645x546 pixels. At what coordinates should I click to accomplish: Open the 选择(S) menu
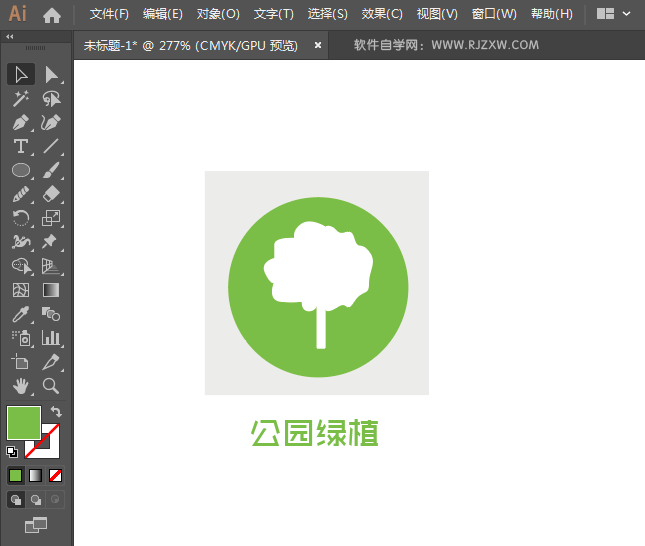tap(327, 14)
